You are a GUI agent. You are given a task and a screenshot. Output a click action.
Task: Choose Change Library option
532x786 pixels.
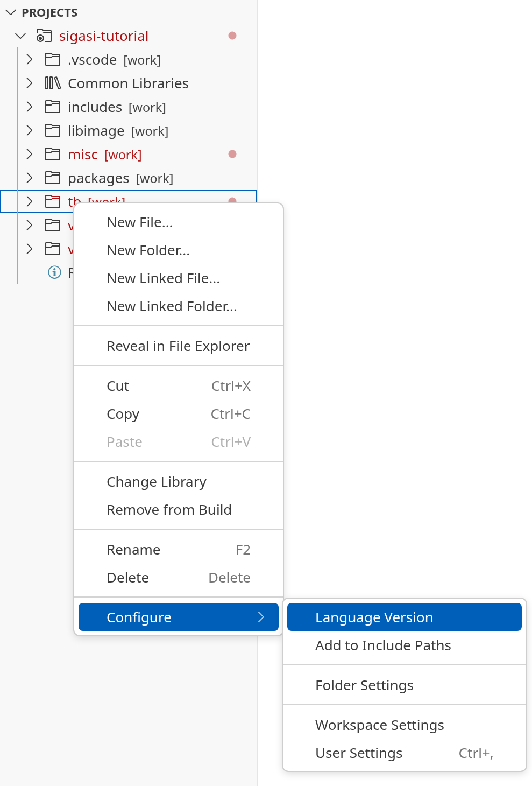point(157,482)
